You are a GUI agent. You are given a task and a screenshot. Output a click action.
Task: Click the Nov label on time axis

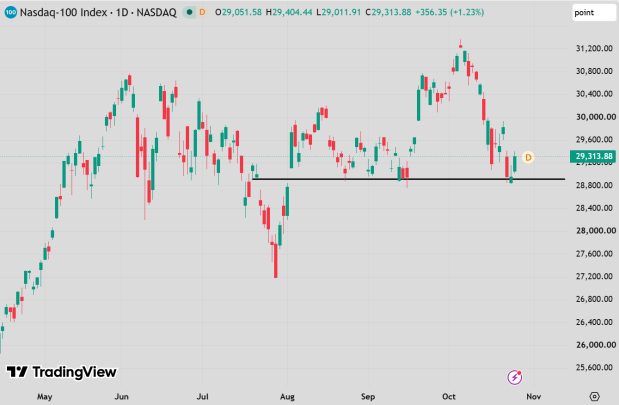534,396
